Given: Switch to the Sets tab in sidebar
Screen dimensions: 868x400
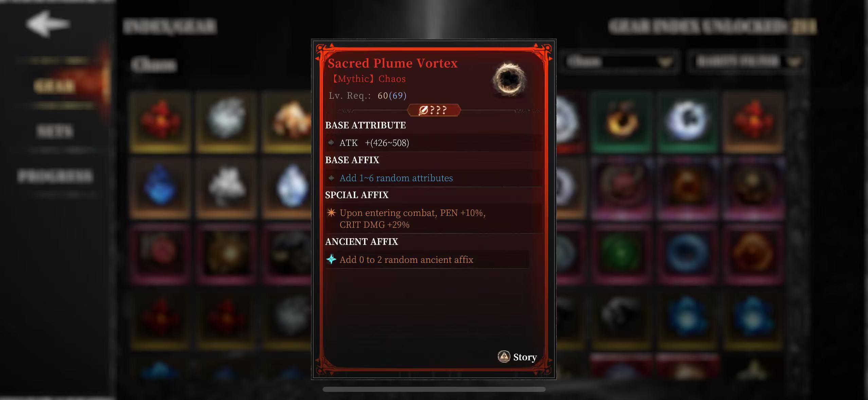Looking at the screenshot, I should 54,131.
